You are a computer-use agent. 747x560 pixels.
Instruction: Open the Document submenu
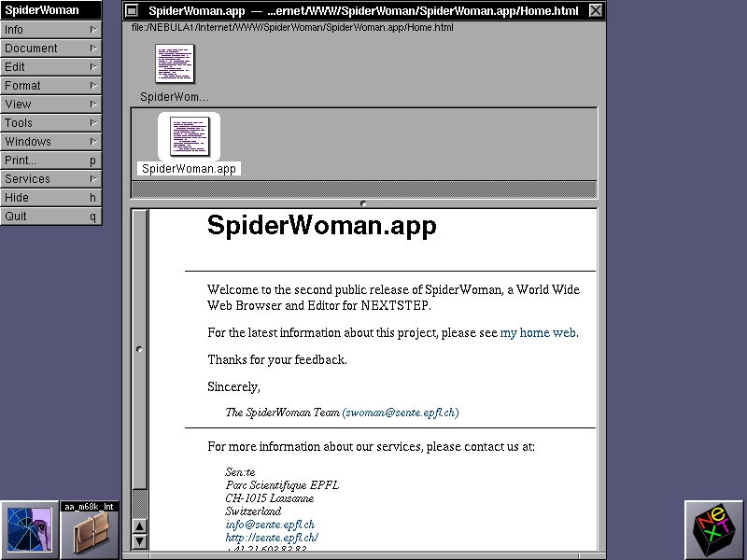click(x=51, y=49)
